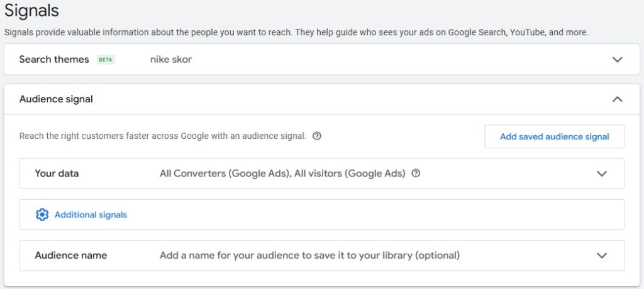Expand the Your data row chevron
644x289 pixels.
click(x=602, y=173)
